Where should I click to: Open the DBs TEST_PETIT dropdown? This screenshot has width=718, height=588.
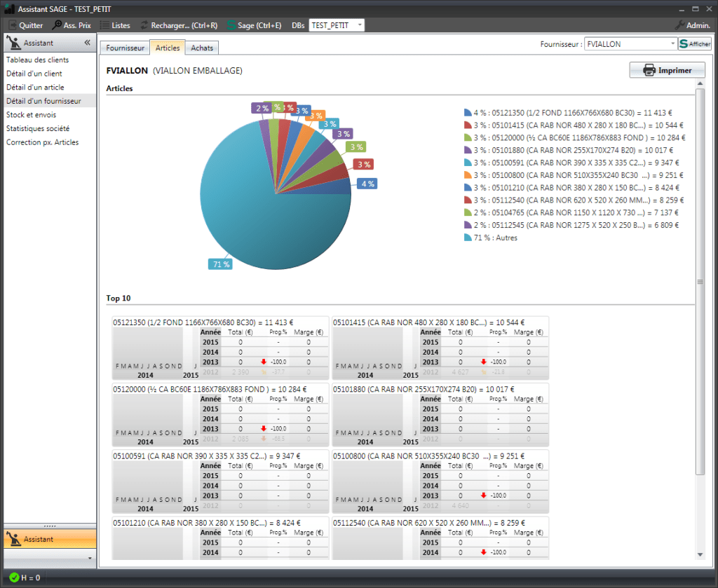[x=360, y=25]
